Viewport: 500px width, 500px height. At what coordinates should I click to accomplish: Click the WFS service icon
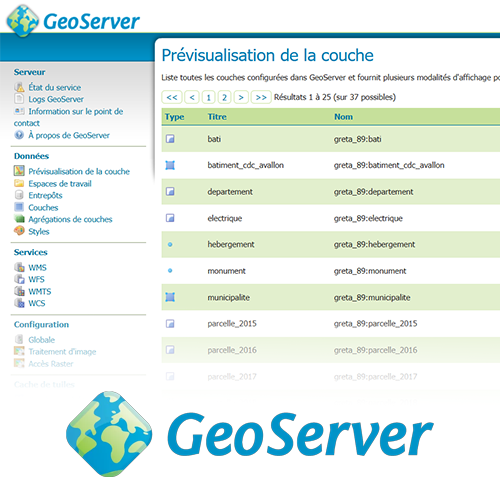(19, 279)
